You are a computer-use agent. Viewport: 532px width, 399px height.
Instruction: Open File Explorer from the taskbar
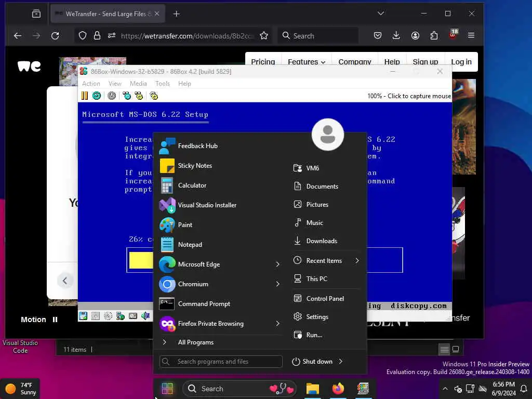click(312, 389)
